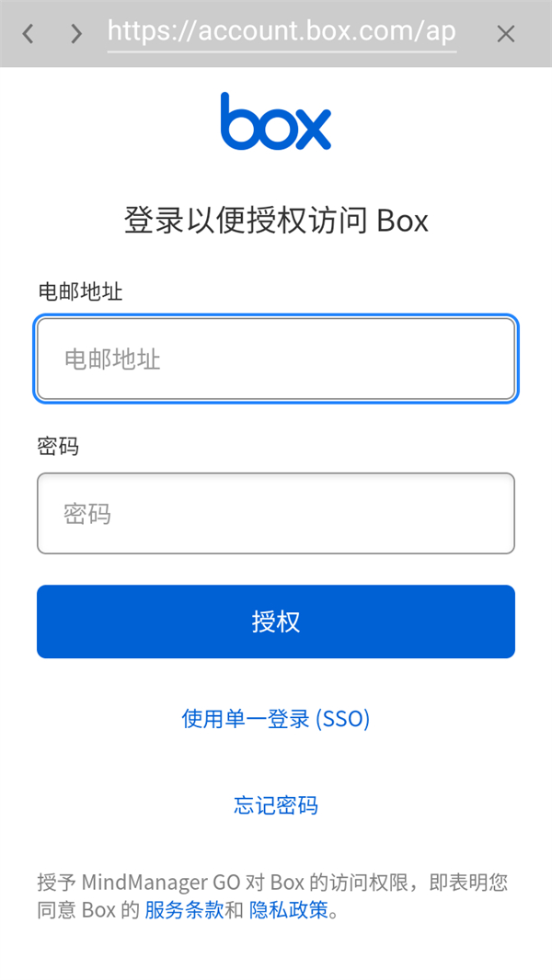Open 使用单一登录 (SSO) sign-in

(x=275, y=719)
